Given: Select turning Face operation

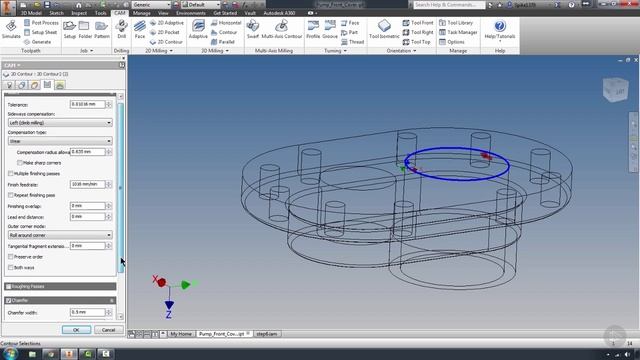Looking at the screenshot, I should pyautogui.click(x=350, y=23).
